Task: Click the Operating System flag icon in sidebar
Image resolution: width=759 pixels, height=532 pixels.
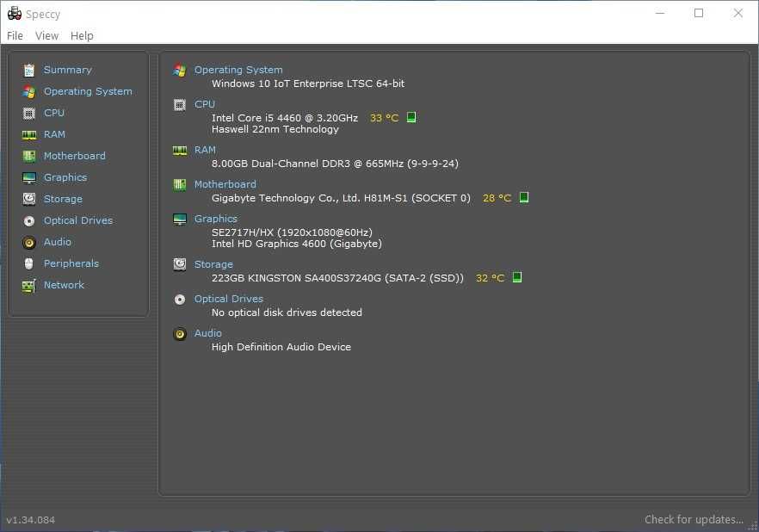Action: 29,91
